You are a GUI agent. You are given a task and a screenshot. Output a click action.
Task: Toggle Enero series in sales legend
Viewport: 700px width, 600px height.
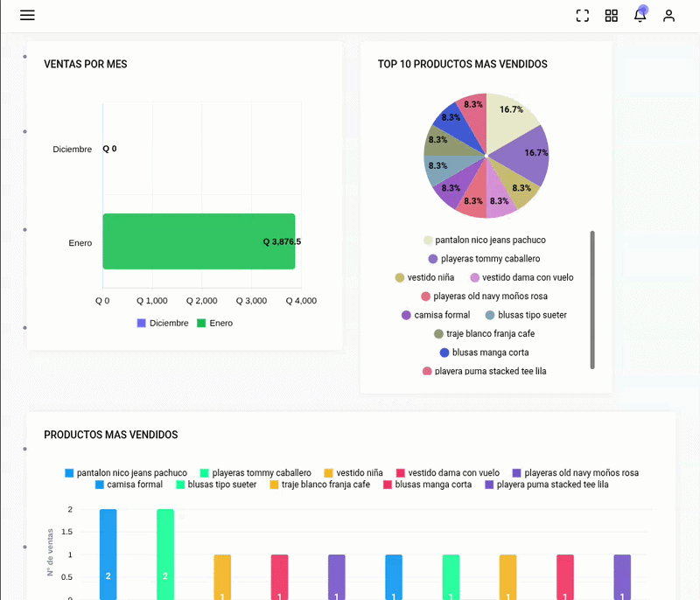214,323
